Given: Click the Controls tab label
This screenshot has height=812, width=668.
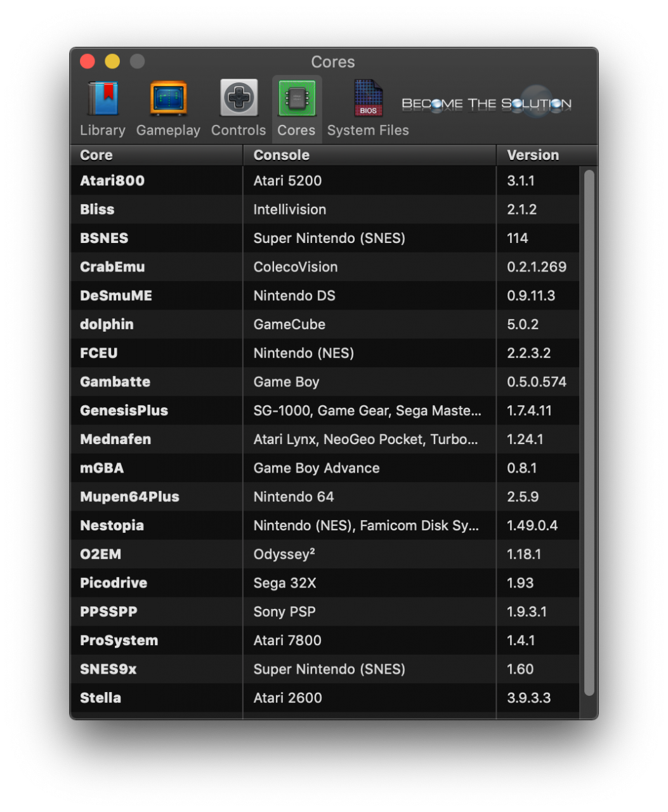Looking at the screenshot, I should 239,130.
